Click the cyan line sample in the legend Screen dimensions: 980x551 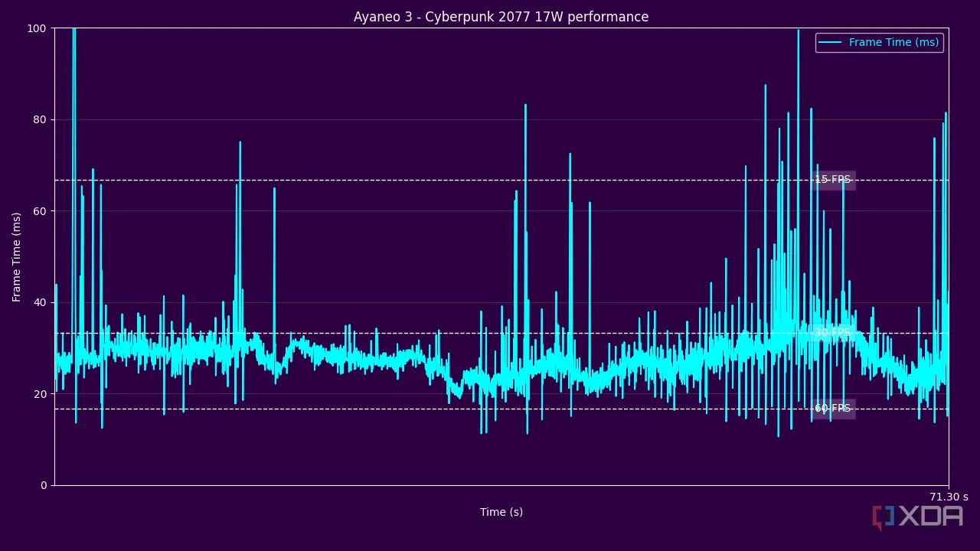[830, 43]
